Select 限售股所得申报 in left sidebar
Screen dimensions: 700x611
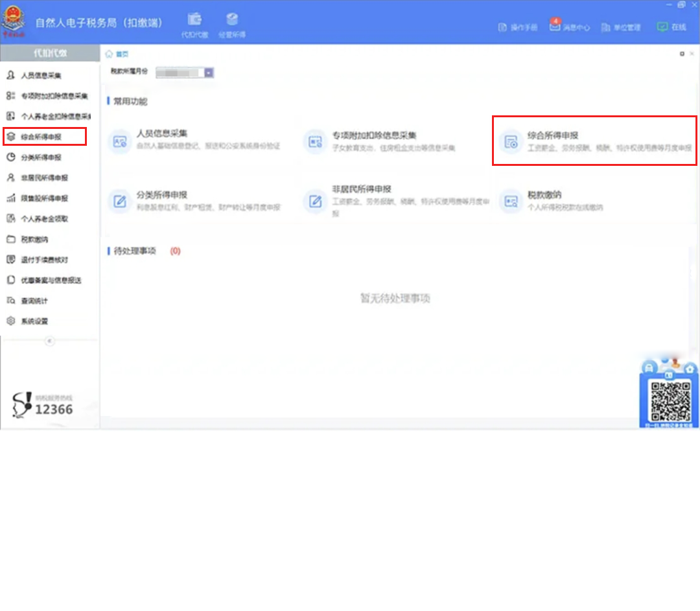(44, 198)
